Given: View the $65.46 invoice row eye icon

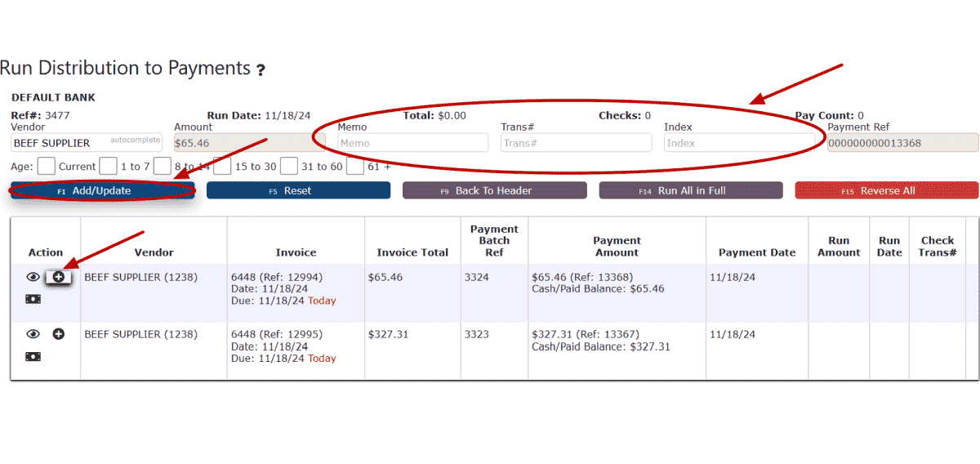Looking at the screenshot, I should (33, 277).
